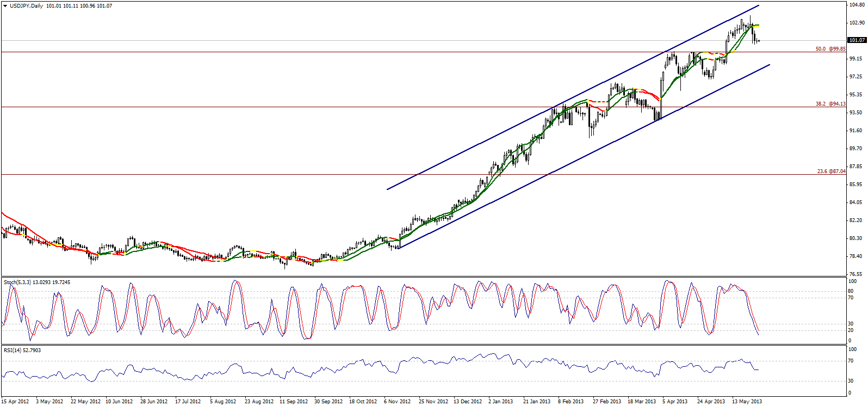Click the Fibonacci label 38.2 @94.13
Viewport: 868px width, 406px height.
[x=830, y=104]
